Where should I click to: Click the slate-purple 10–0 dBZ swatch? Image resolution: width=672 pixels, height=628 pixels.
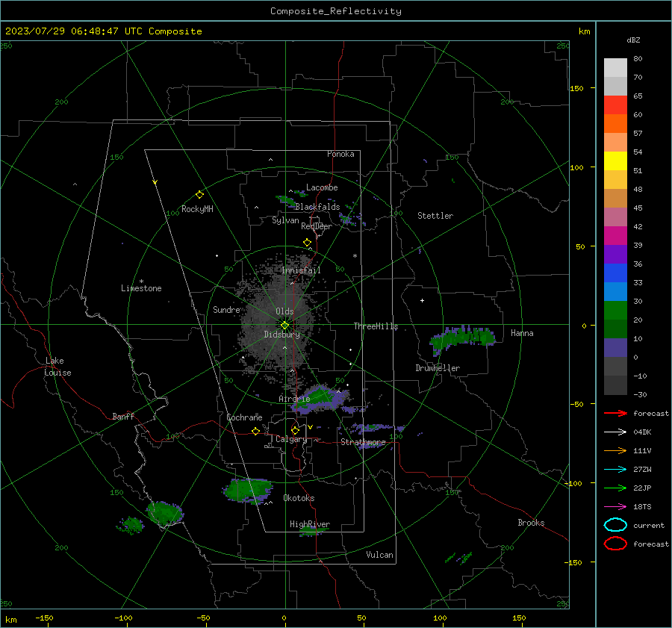coord(615,348)
